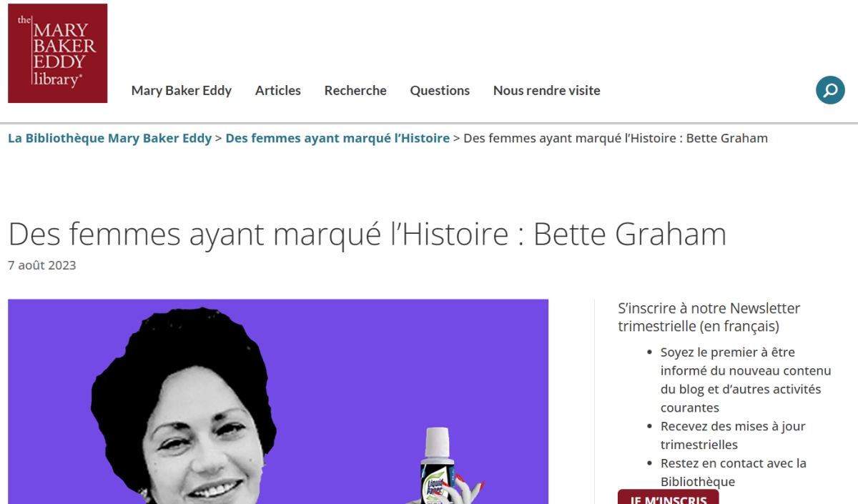
Task: Click the first bullet about nouveau contenu du blog
Action: point(746,380)
